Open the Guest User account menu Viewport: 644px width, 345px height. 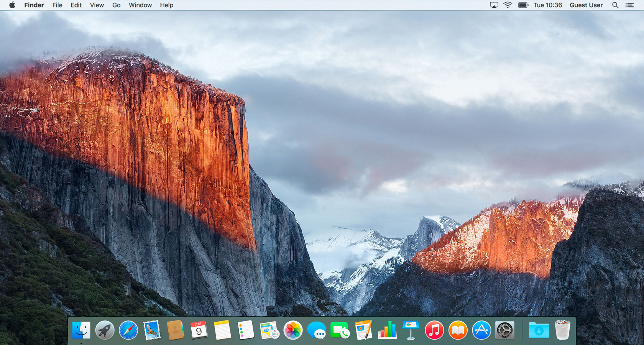click(586, 5)
